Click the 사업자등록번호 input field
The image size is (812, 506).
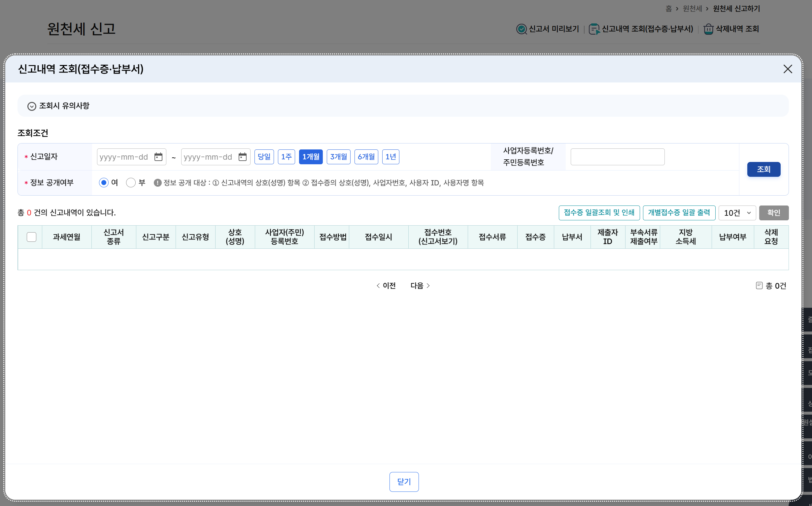point(617,157)
